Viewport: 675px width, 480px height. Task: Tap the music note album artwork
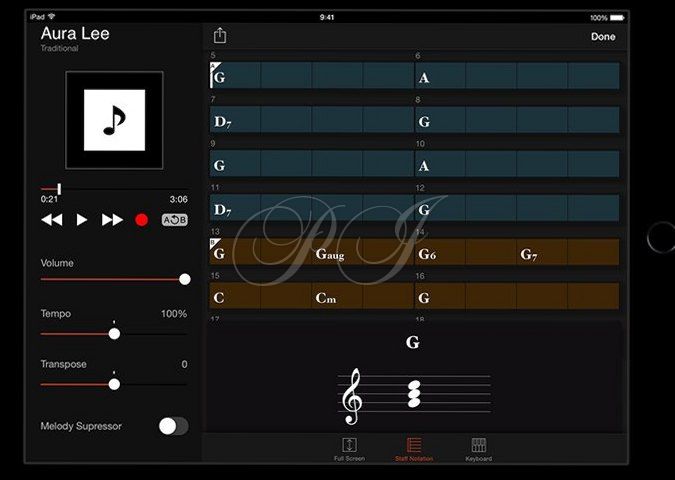click(x=114, y=120)
